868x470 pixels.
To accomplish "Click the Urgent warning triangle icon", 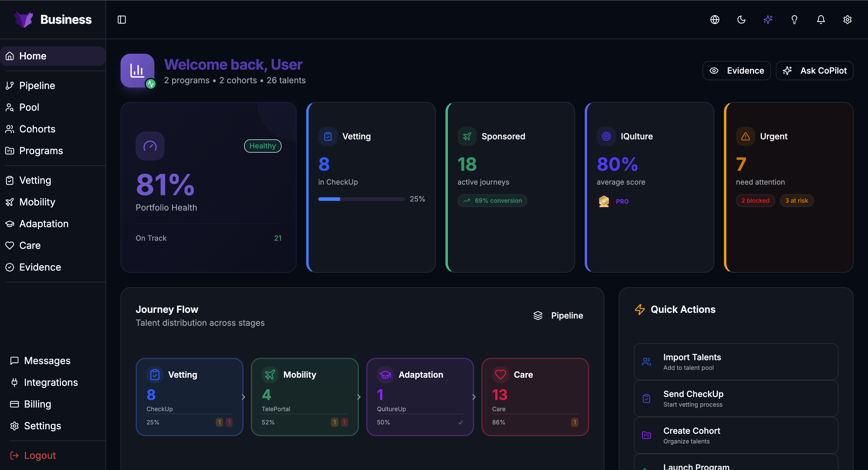I will 745,136.
